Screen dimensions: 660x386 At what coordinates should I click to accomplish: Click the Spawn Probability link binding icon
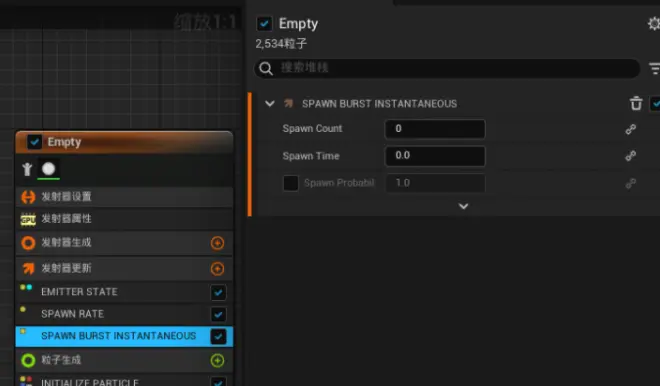(x=631, y=183)
